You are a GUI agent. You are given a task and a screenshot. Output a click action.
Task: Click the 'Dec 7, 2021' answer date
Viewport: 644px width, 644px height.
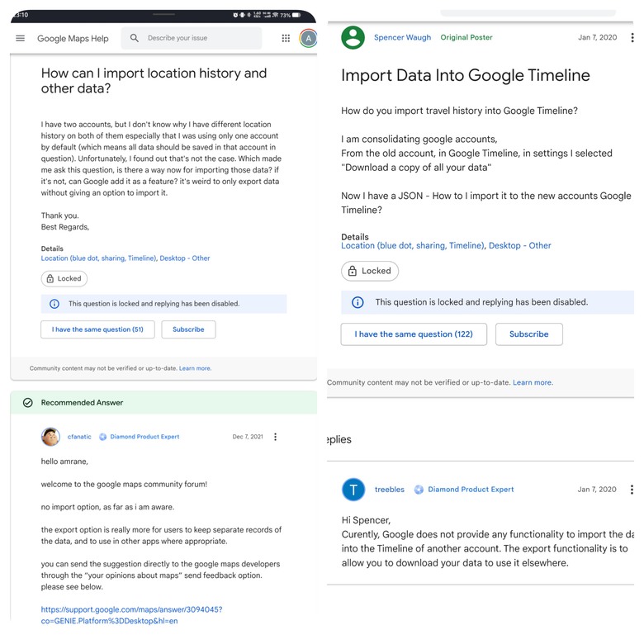click(248, 437)
